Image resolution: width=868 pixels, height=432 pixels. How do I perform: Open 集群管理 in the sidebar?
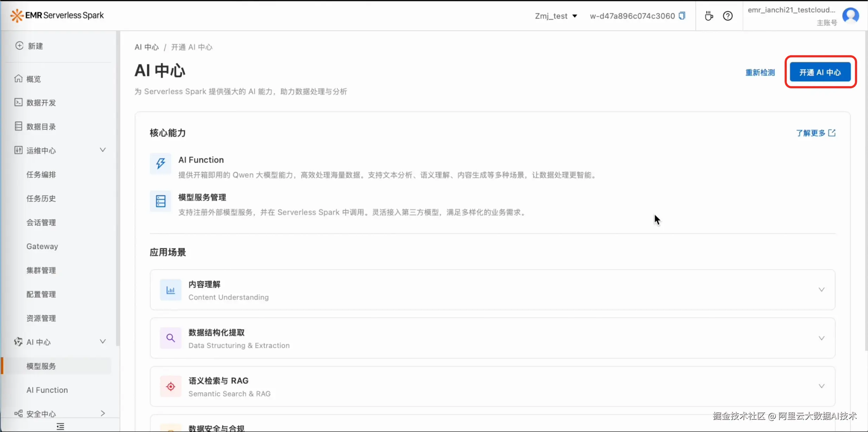click(x=41, y=270)
